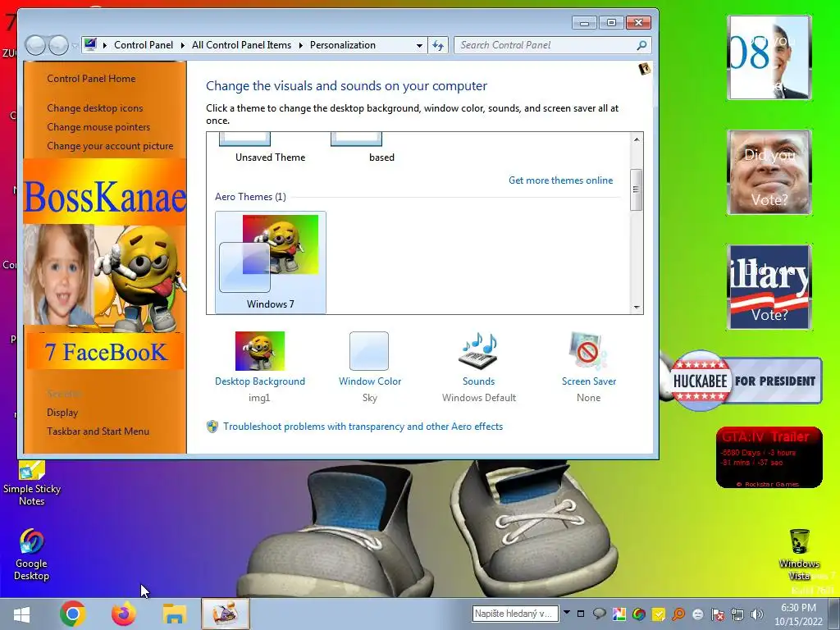The image size is (840, 630).
Task: Open address bar history dropdown arrow
Action: pos(419,46)
